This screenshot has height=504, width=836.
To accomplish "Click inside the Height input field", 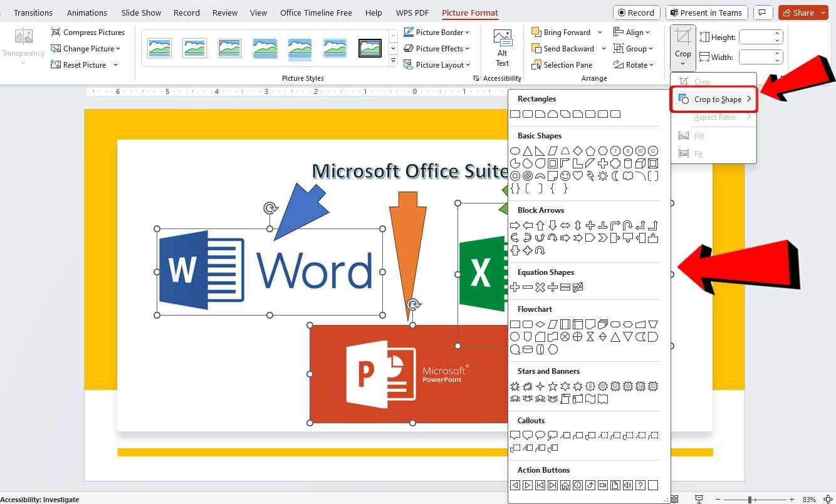I will (x=757, y=37).
